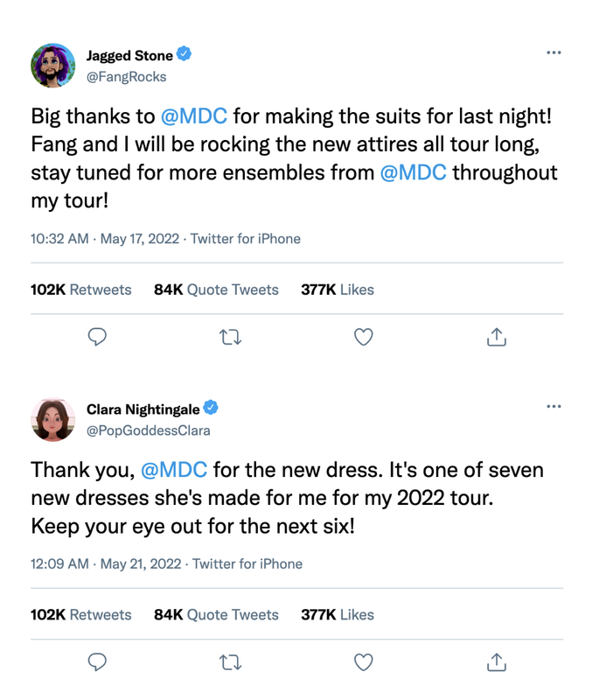Reply to Jagged Stone's tweet

[99, 337]
